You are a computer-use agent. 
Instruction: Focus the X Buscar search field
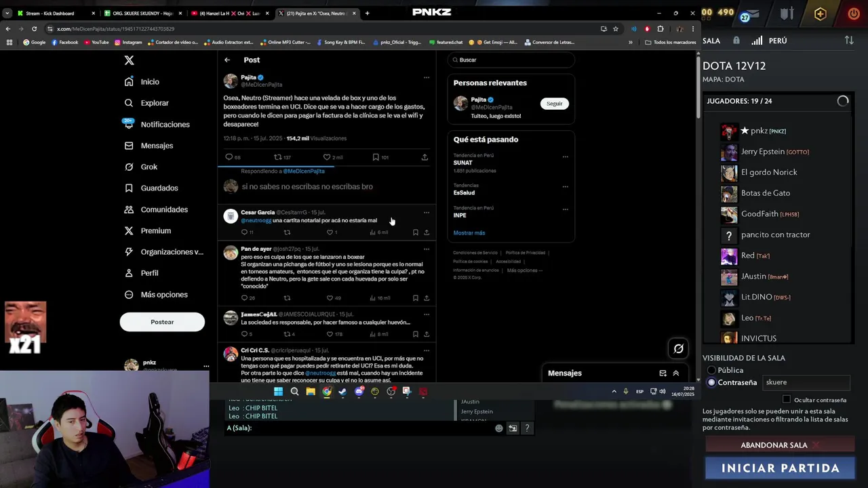coord(511,60)
